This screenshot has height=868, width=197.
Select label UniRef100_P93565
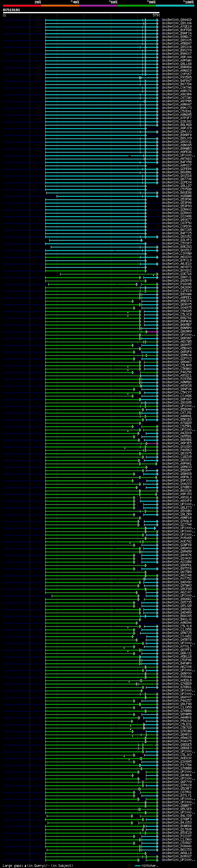click(177, 78)
